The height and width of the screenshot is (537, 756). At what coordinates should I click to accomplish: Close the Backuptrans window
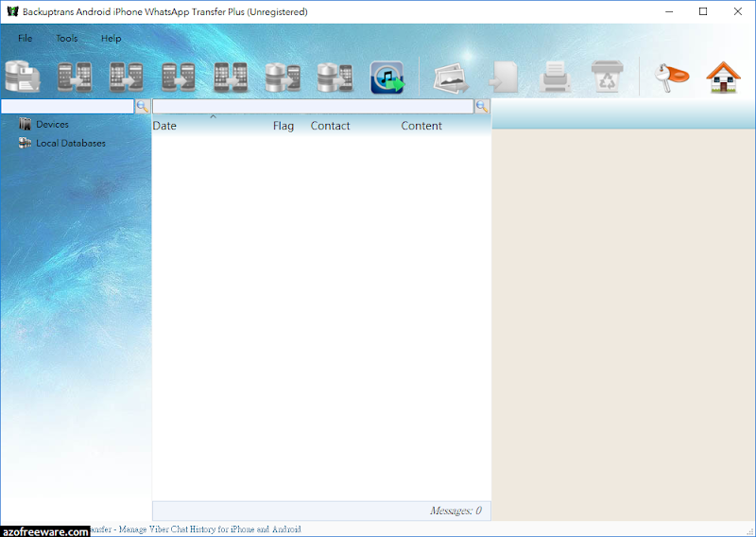(738, 11)
